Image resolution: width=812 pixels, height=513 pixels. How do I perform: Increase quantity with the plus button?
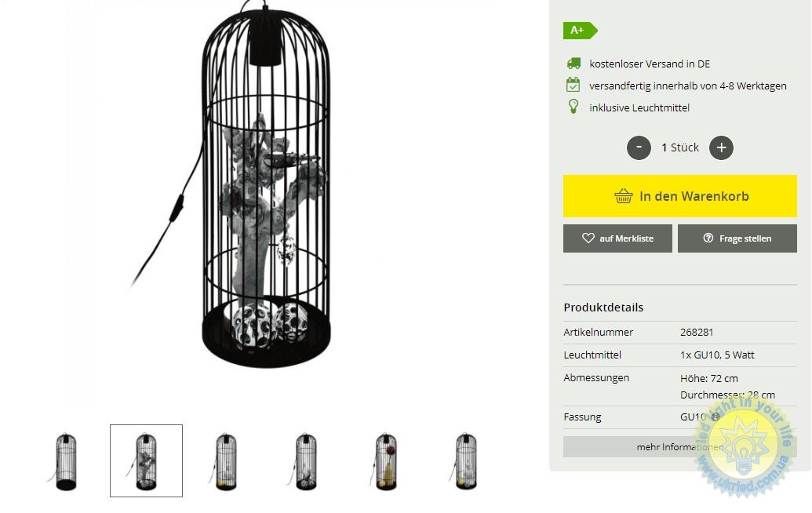721,147
